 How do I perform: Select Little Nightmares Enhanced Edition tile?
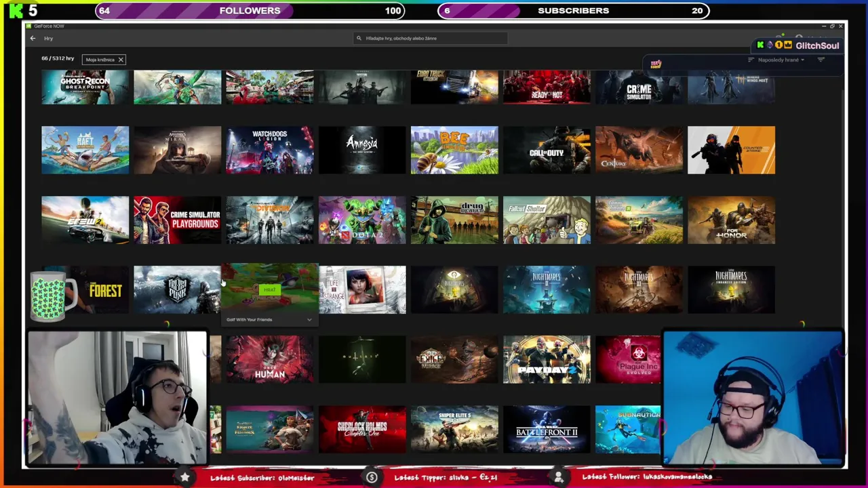(x=731, y=290)
